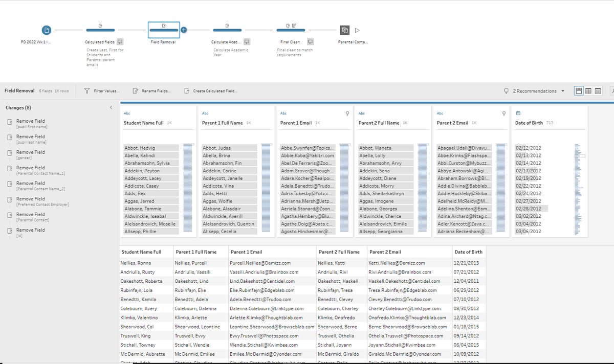This screenshot has height=364, width=614.
Task: Click the date type icon on Date of Birth
Action: (518, 113)
